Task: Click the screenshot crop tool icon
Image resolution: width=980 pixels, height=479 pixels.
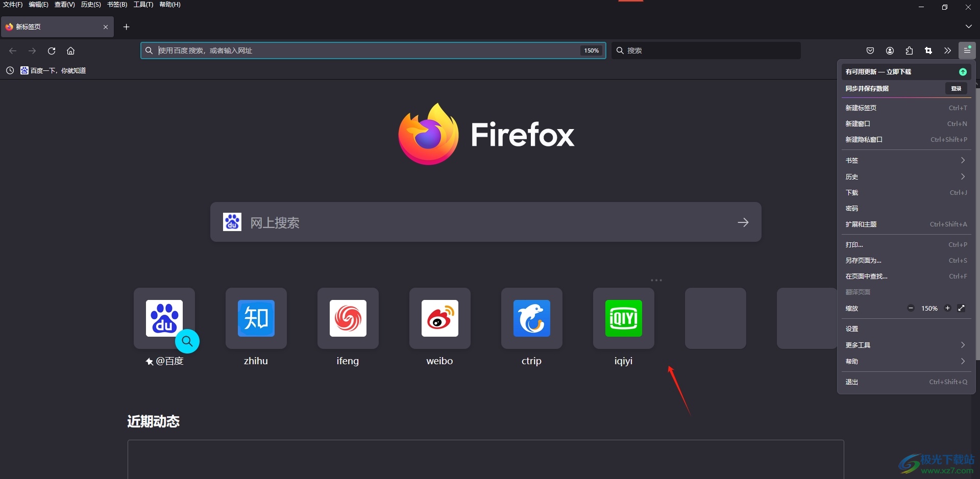Action: (x=928, y=51)
